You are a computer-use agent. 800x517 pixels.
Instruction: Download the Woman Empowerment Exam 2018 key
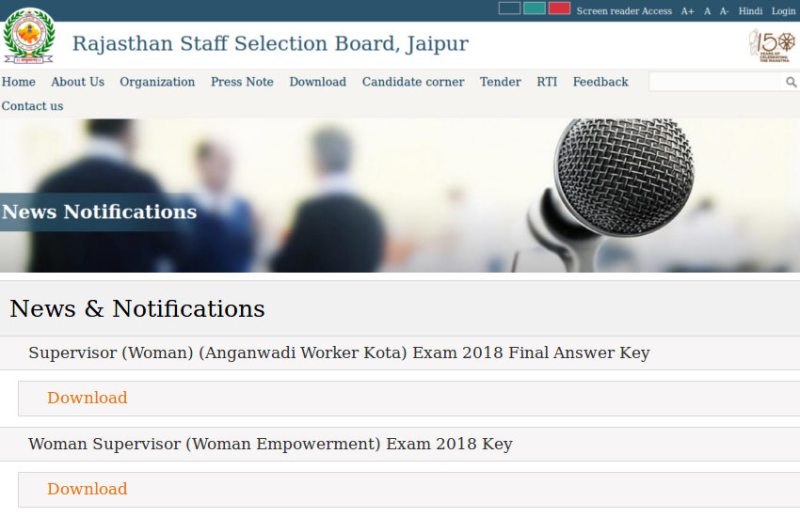pyautogui.click(x=87, y=489)
